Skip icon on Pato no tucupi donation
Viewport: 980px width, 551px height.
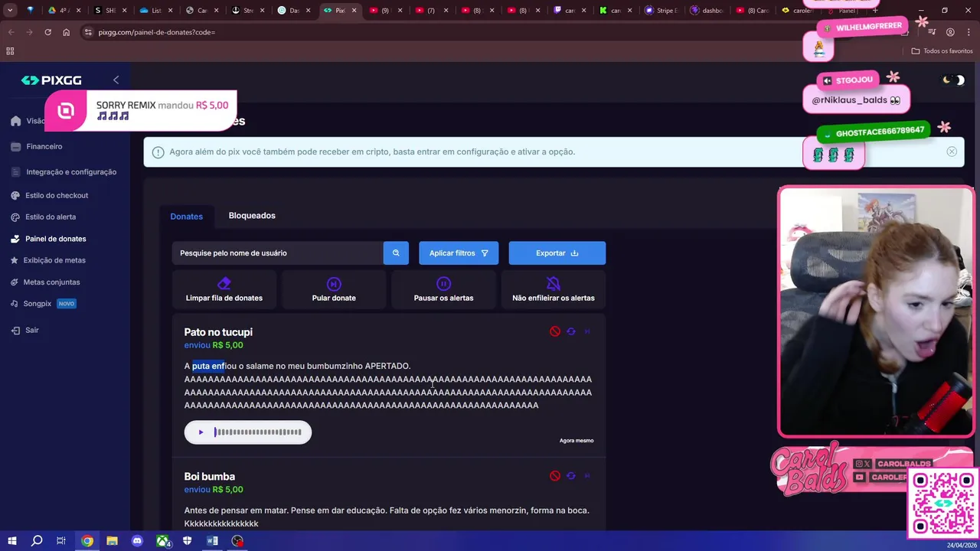[x=588, y=331]
